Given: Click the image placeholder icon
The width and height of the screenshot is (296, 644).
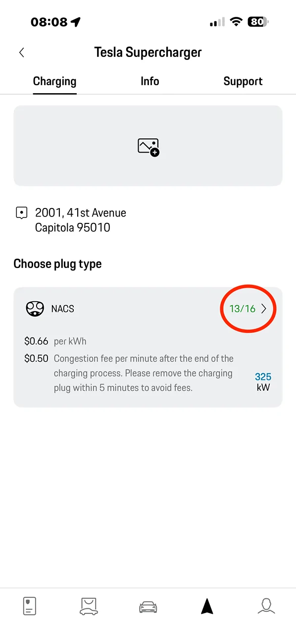Looking at the screenshot, I should coord(148,146).
